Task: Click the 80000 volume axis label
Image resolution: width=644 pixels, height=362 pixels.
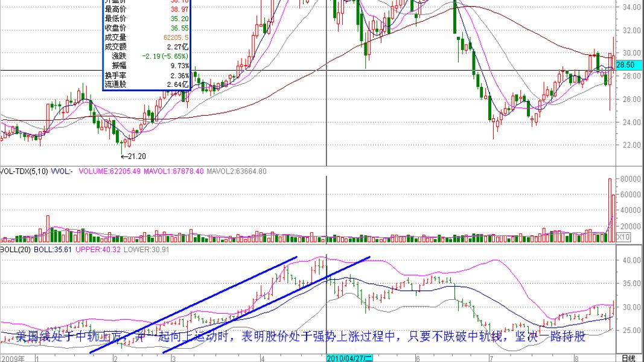Action: point(631,179)
